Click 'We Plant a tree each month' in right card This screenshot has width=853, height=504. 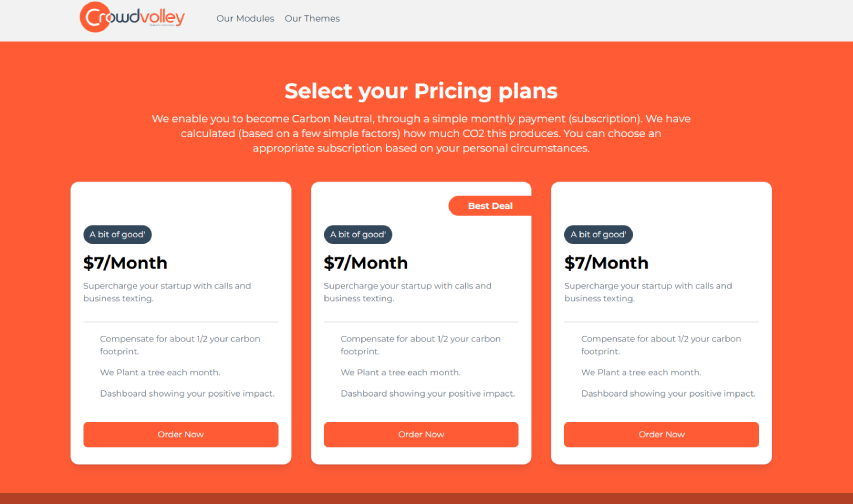[641, 372]
